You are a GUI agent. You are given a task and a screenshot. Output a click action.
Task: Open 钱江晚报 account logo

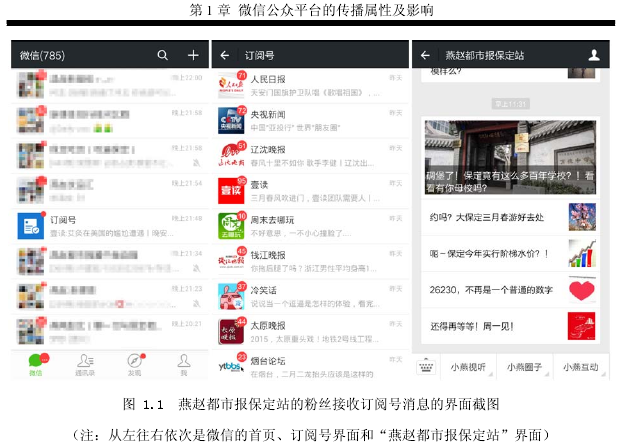[x=231, y=261]
